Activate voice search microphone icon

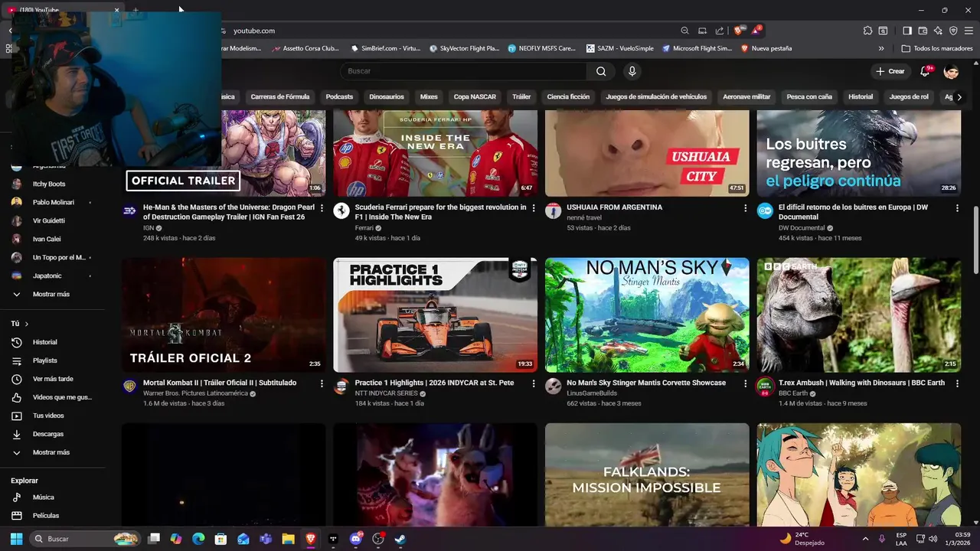(x=632, y=71)
